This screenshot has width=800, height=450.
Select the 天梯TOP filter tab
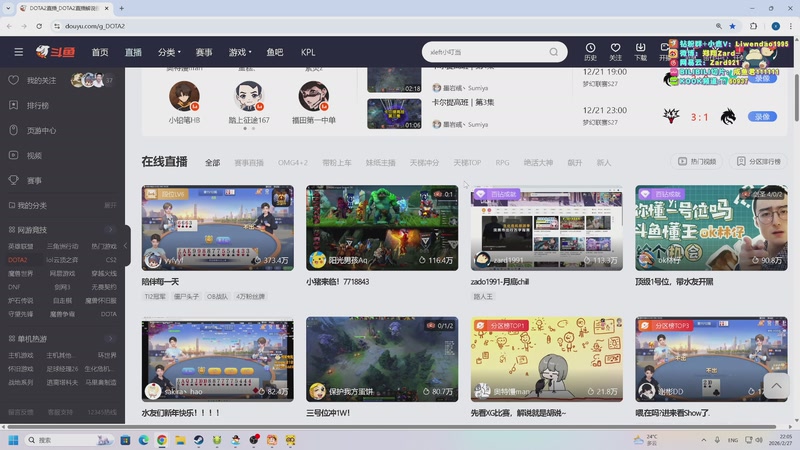(x=467, y=162)
